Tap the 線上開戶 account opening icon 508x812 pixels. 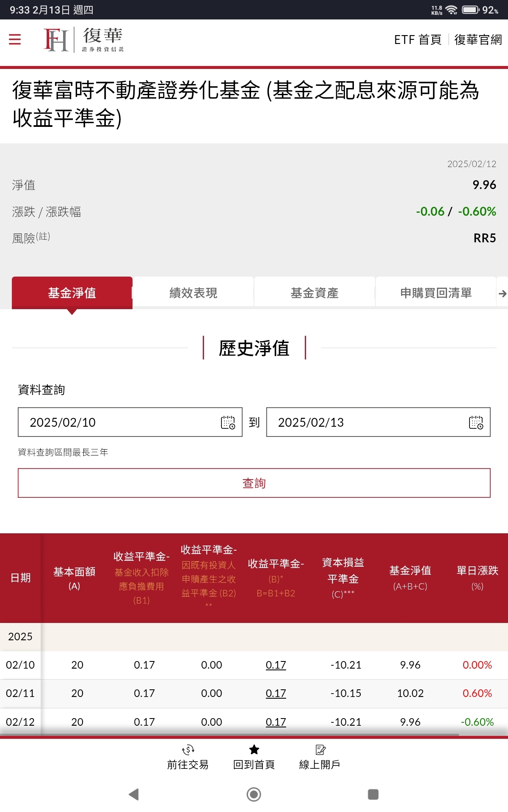click(x=320, y=750)
